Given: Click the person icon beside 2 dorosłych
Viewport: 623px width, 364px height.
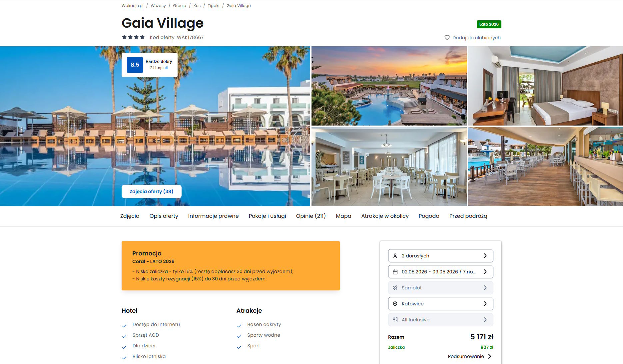Looking at the screenshot, I should (x=395, y=256).
